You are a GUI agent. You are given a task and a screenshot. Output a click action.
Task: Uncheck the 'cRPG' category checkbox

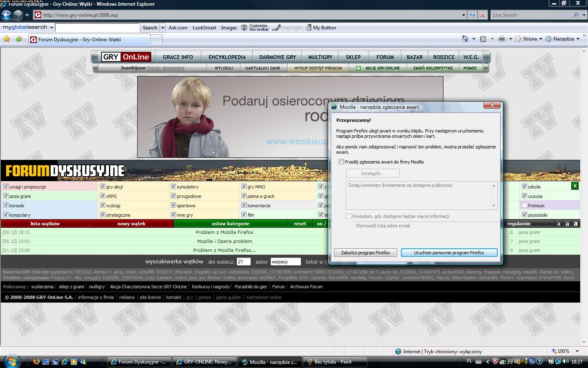coord(102,196)
